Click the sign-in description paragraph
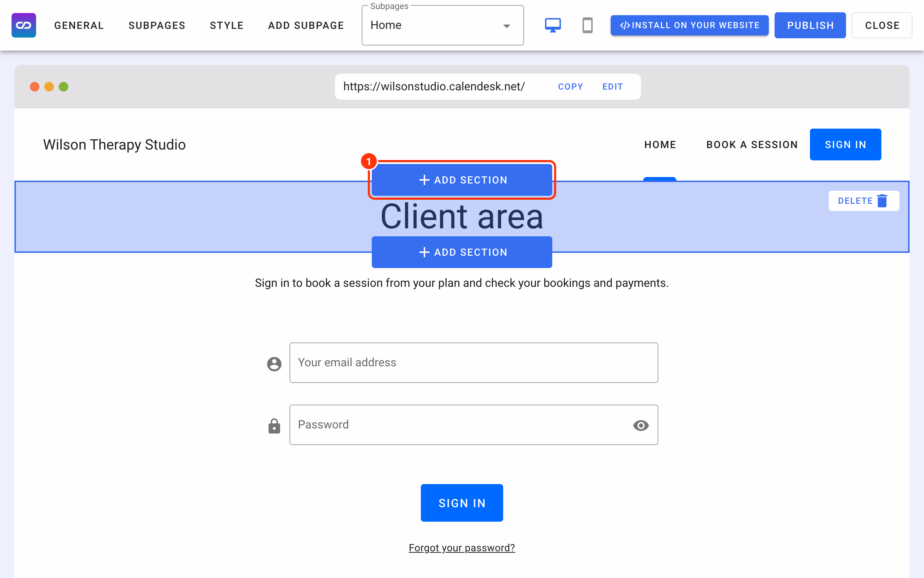 coord(462,283)
